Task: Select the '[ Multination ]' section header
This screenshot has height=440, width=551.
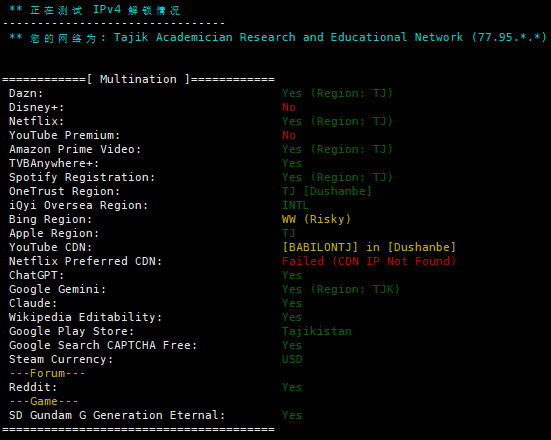Action: pos(138,79)
